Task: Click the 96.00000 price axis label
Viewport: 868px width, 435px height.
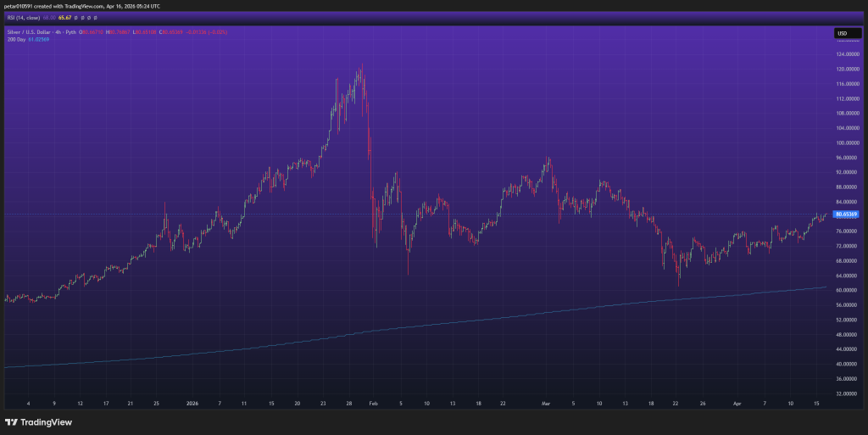Action: (x=848, y=158)
